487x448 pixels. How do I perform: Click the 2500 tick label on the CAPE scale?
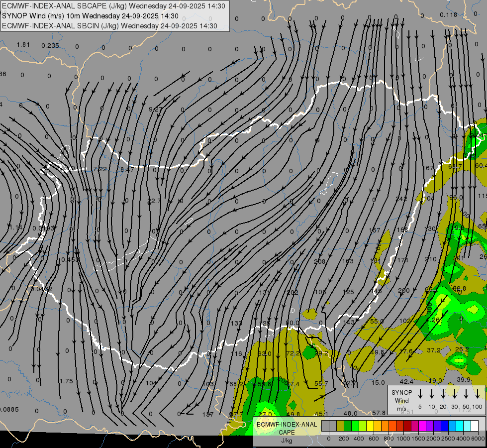coord(448,439)
